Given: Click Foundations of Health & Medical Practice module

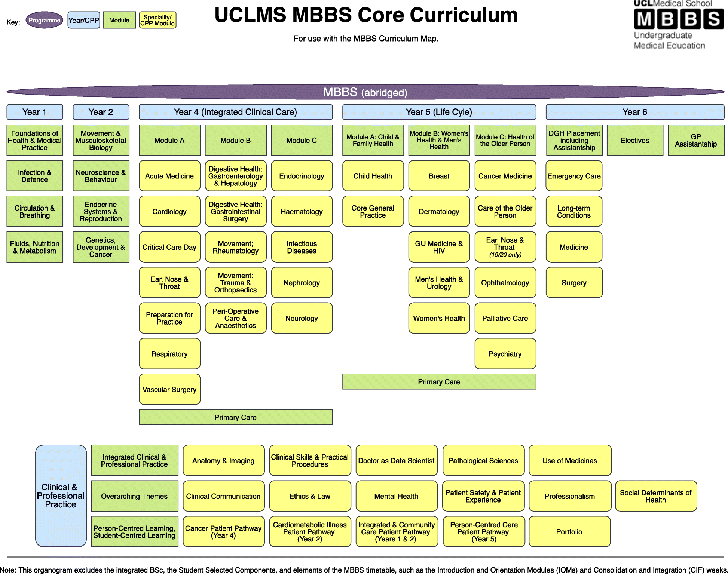Looking at the screenshot, I should coord(35,140).
